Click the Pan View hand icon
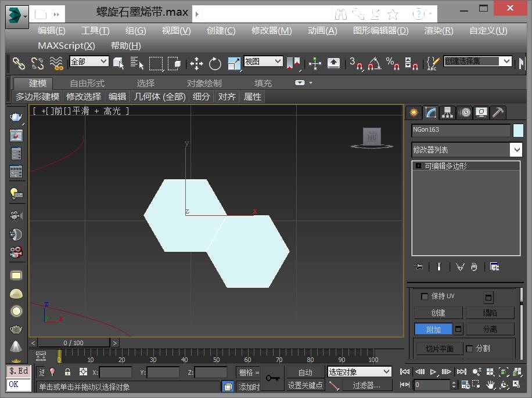The height and width of the screenshot is (398, 532). pos(491,385)
